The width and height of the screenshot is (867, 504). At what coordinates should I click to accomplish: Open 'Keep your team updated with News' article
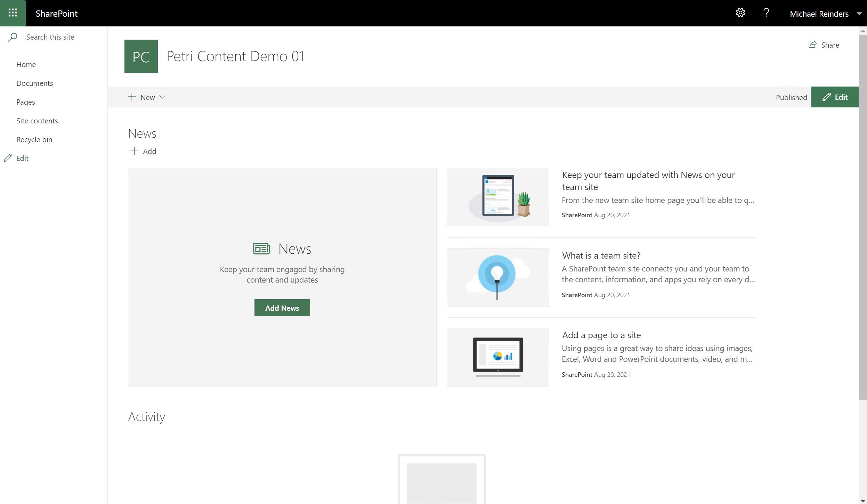(648, 181)
